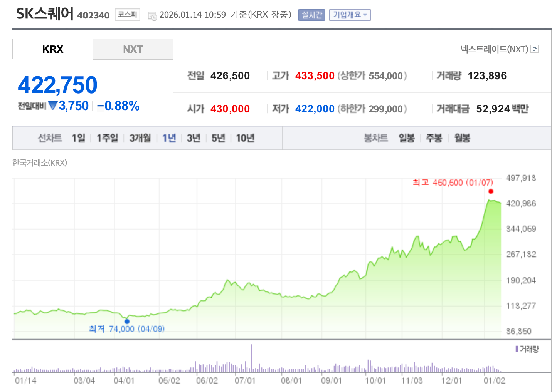Expand the 봉차트 chart type section
The height and width of the screenshot is (392, 552).
coord(376,138)
